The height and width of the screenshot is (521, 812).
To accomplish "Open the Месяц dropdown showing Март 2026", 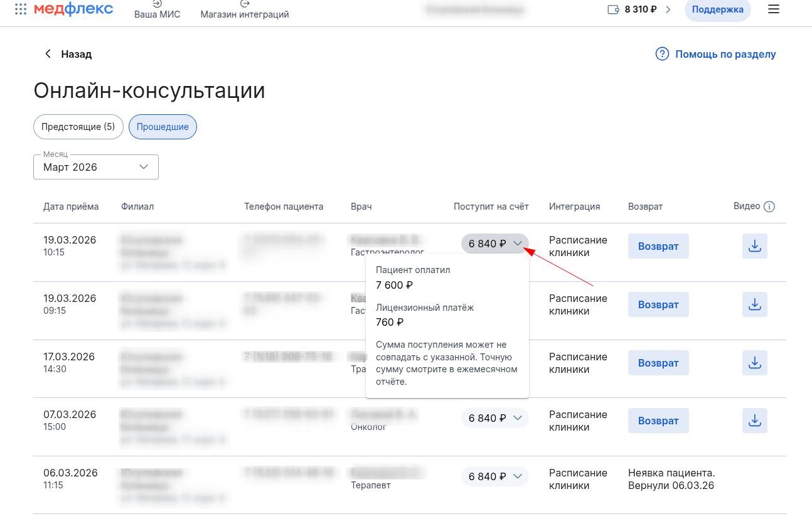I will tap(96, 167).
